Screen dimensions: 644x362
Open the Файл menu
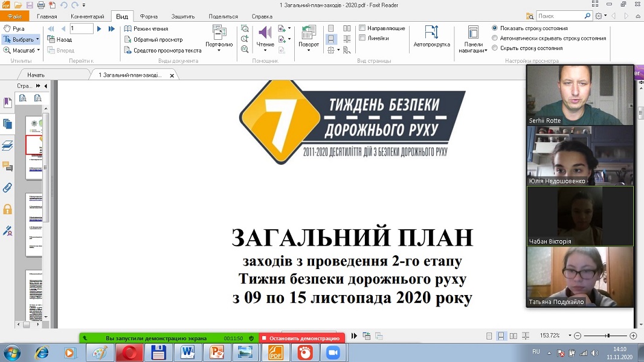(x=14, y=16)
